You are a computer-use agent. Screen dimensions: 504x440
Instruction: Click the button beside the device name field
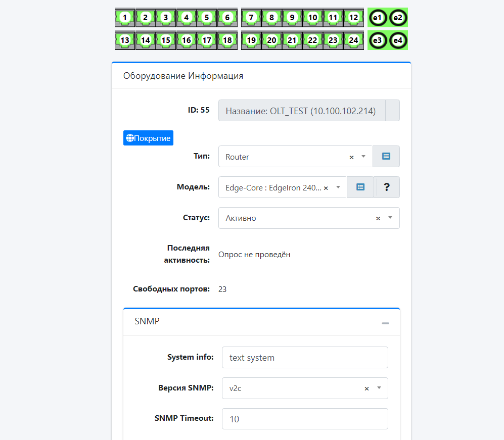pos(392,111)
